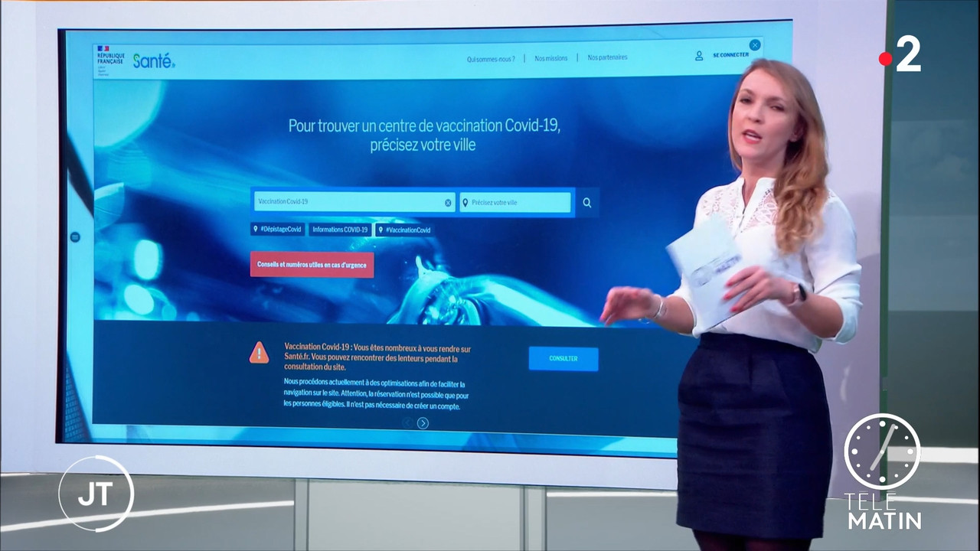Click the orange warning triangle icon
The width and height of the screenshot is (980, 551).
tap(259, 353)
